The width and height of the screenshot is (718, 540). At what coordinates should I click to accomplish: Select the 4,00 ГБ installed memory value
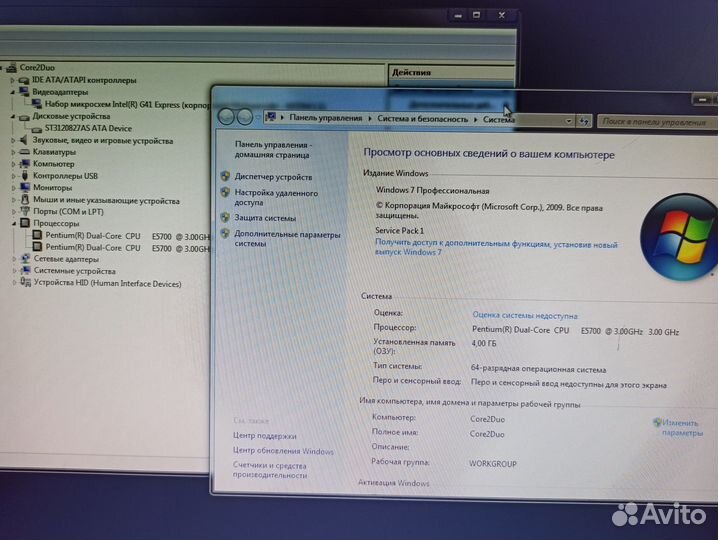(484, 344)
